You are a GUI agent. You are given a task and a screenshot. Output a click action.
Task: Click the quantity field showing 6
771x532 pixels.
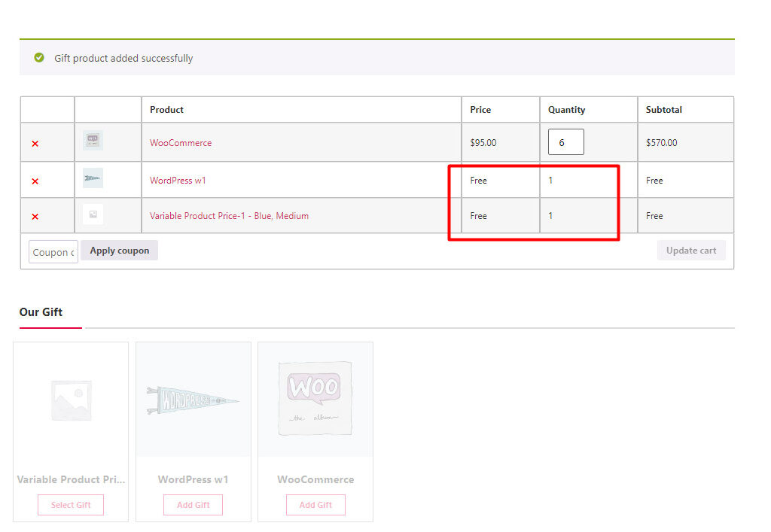click(565, 141)
